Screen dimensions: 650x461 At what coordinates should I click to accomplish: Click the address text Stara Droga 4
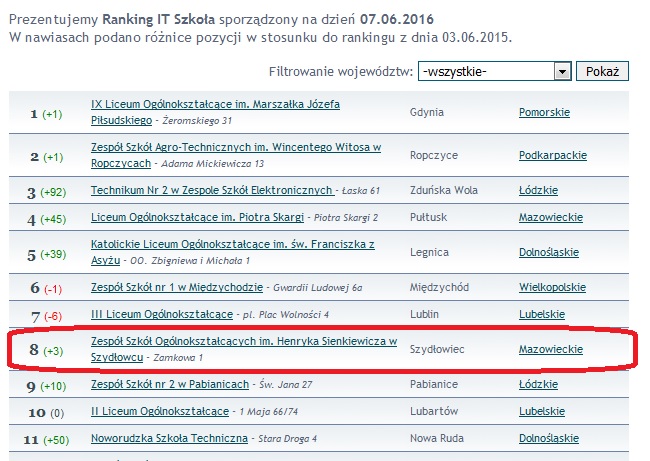click(287, 439)
